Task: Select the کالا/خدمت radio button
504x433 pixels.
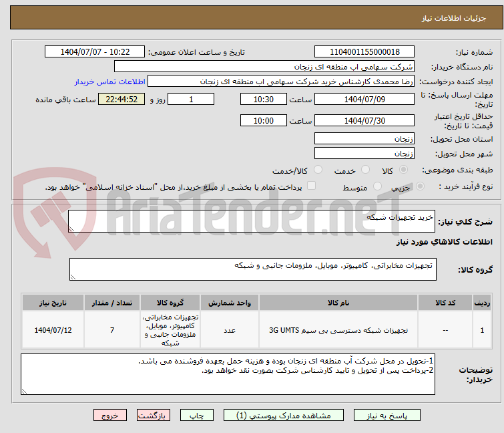Action: (x=318, y=170)
